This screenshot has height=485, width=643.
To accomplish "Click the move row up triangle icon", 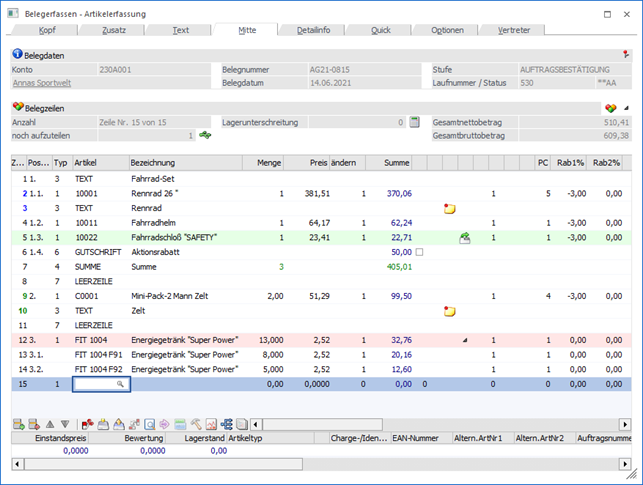I will (51, 424).
